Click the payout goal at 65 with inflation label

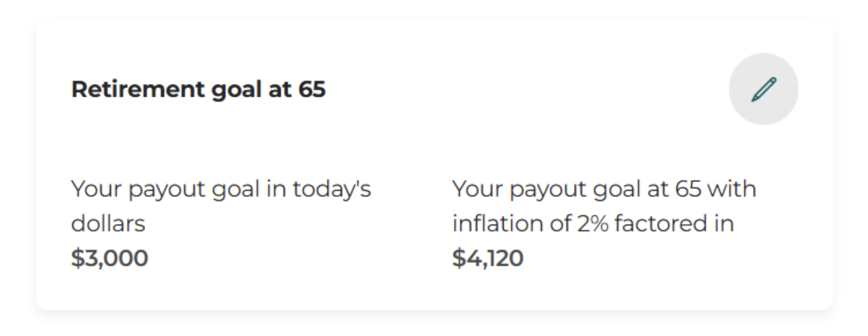click(604, 206)
